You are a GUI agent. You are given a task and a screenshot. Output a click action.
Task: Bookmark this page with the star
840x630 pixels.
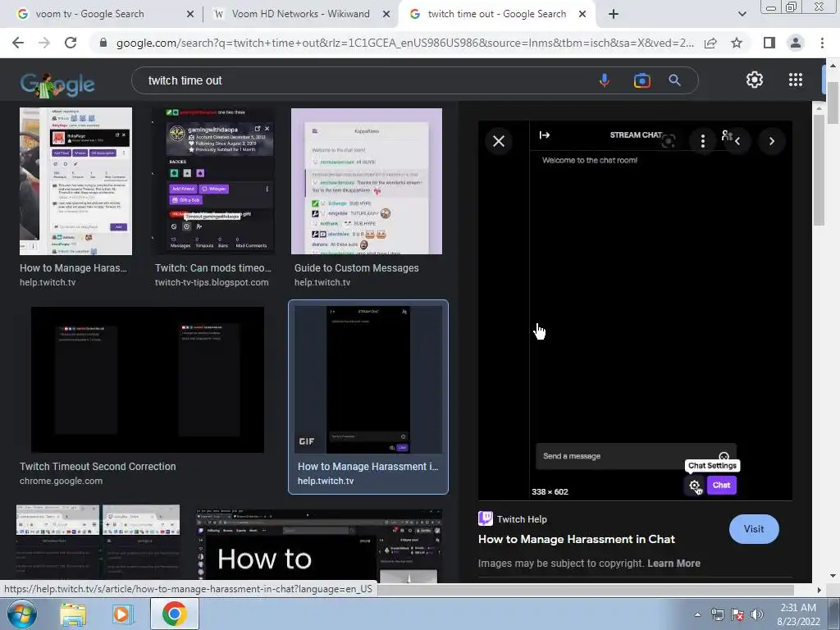[737, 43]
